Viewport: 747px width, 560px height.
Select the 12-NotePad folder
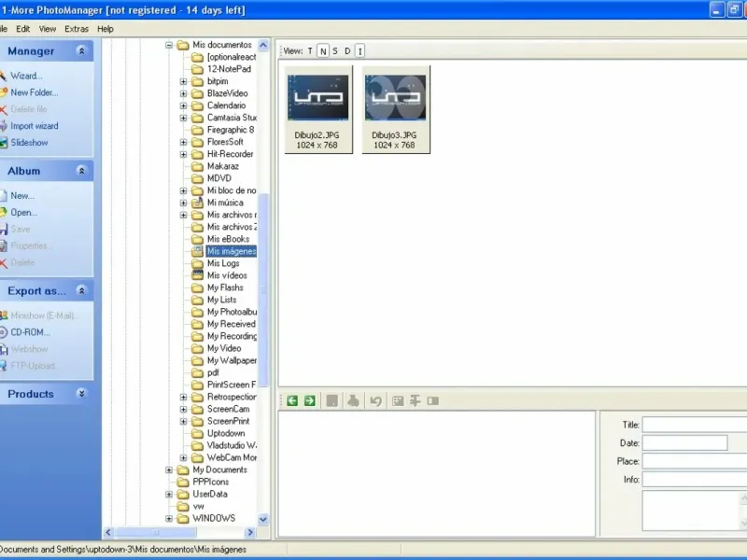click(229, 69)
